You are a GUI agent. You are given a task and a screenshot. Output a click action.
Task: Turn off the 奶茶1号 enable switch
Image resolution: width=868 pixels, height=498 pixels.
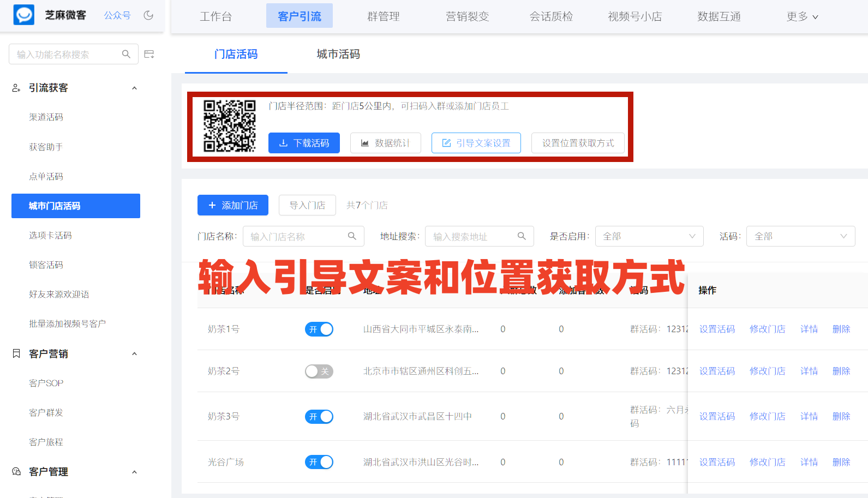tap(319, 329)
